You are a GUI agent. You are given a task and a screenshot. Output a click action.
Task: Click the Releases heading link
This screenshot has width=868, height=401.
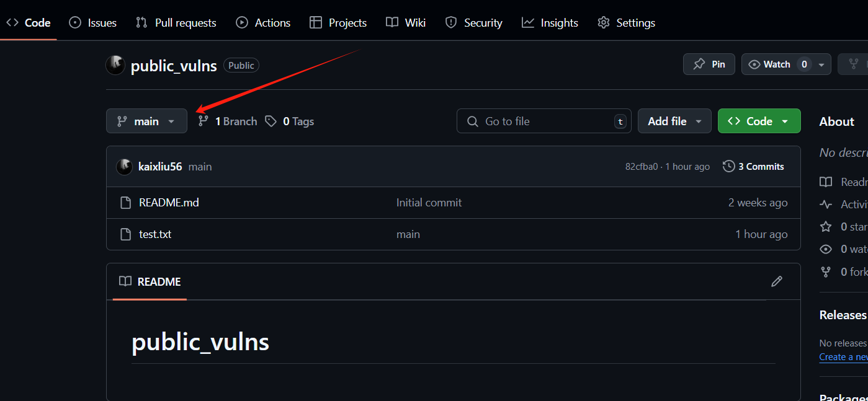tap(843, 315)
